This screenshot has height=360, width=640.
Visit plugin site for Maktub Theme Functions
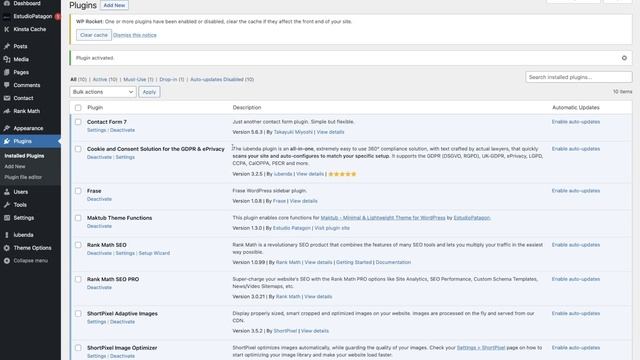[332, 228]
